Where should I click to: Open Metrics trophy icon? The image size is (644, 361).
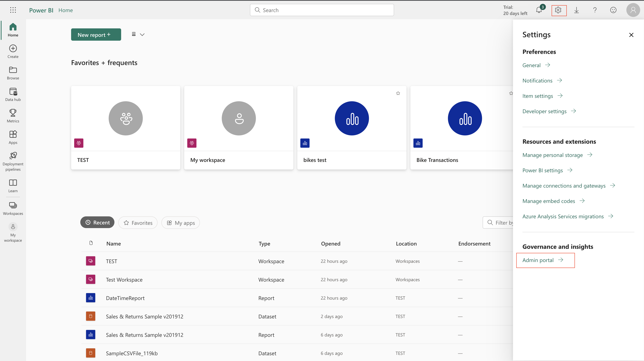click(x=13, y=116)
